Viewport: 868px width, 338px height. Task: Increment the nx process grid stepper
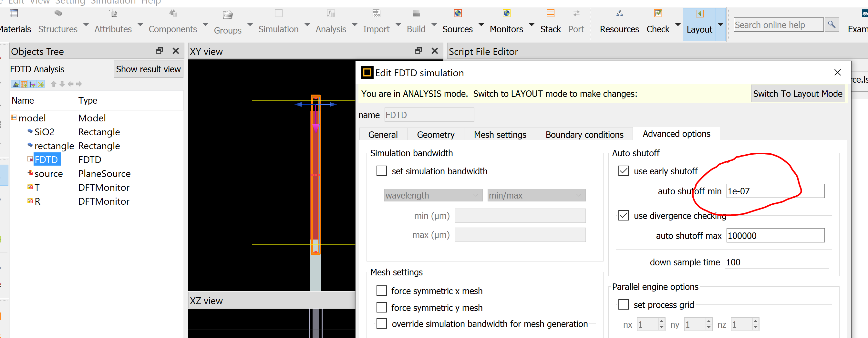pyautogui.click(x=661, y=321)
